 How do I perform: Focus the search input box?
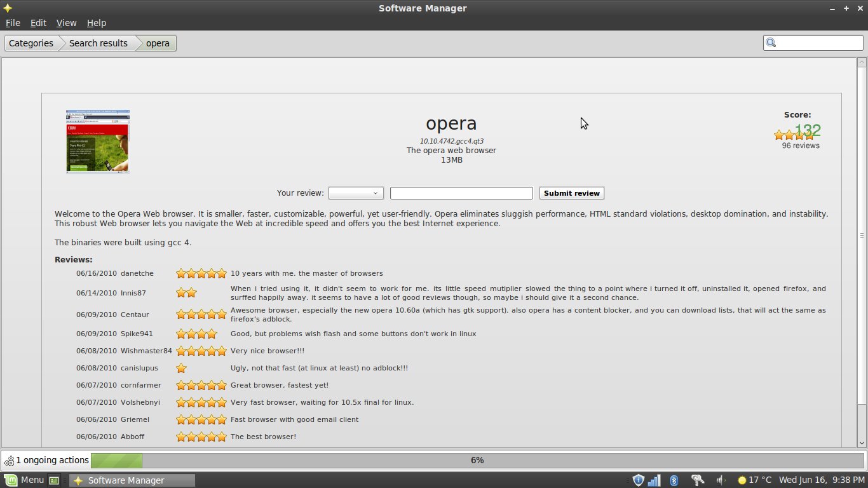820,43
